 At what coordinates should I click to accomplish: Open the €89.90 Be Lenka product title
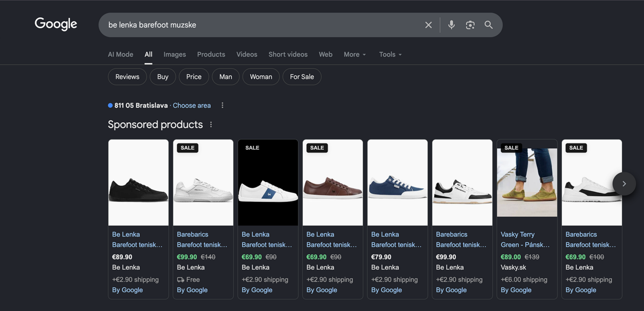137,239
